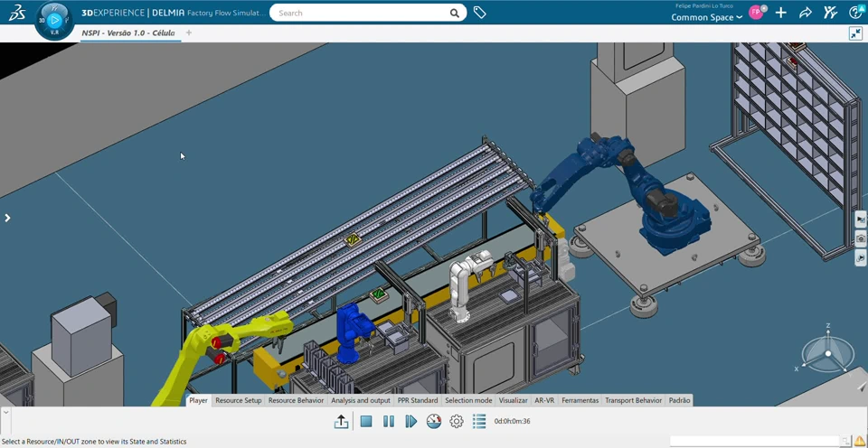The image size is (868, 448).
Task: Click the export icon in Player toolbar
Action: (x=341, y=422)
